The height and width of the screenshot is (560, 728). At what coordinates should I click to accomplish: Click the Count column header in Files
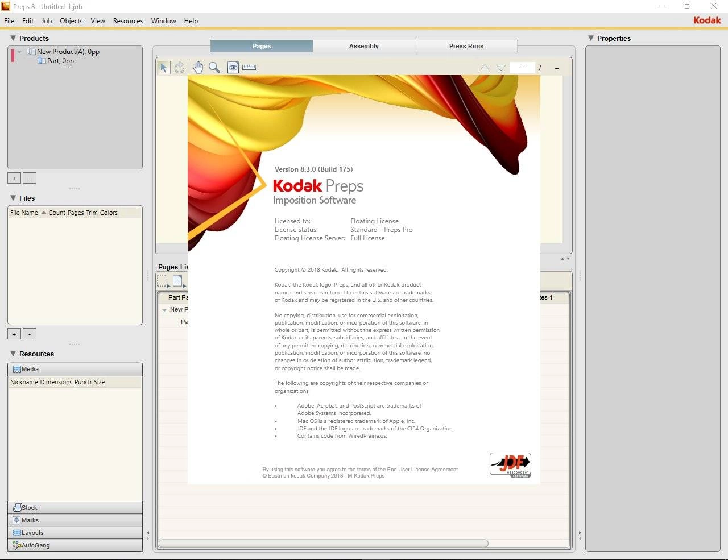click(57, 213)
